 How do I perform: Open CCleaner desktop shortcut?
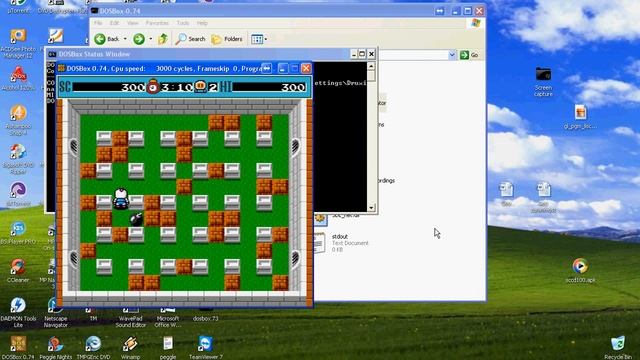[x=18, y=271]
